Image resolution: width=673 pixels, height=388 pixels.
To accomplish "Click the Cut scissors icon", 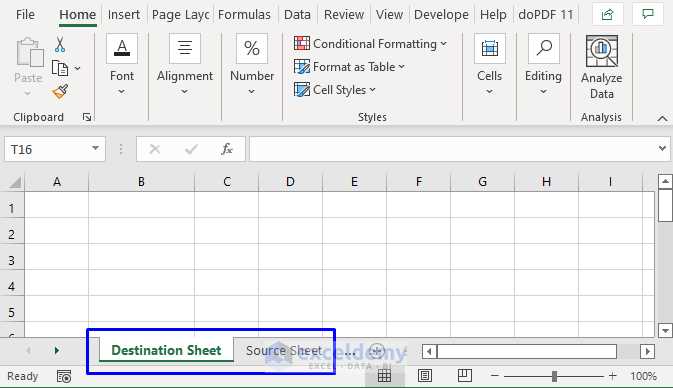I will pyautogui.click(x=60, y=45).
